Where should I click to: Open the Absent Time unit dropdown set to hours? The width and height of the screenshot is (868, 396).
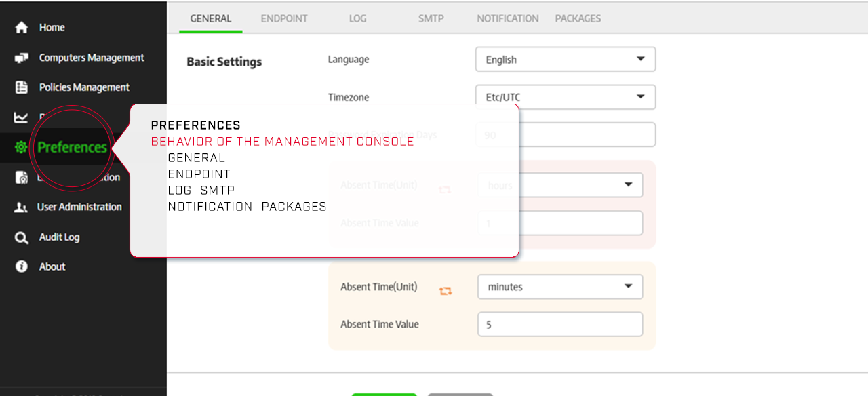560,185
